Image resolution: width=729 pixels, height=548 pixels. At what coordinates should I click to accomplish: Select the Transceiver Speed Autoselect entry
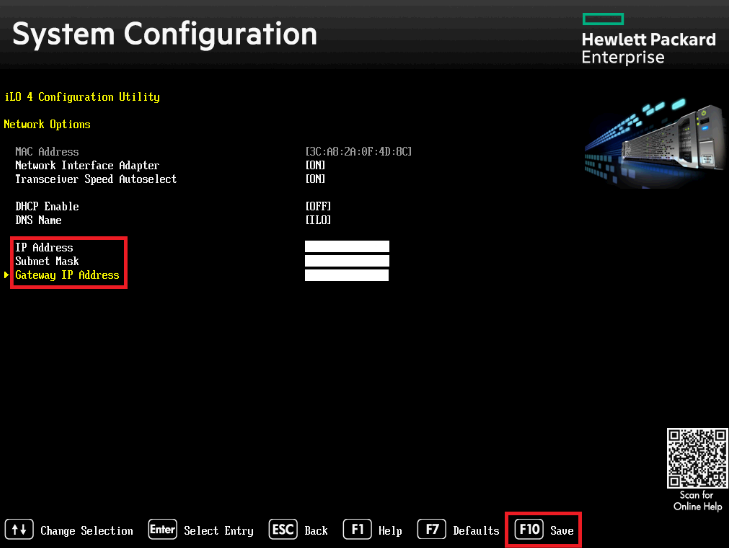click(x=96, y=179)
